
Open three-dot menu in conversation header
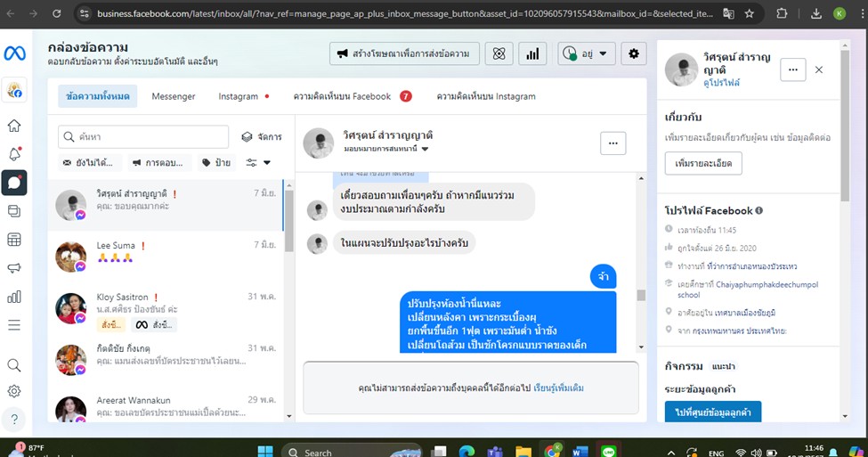(612, 143)
